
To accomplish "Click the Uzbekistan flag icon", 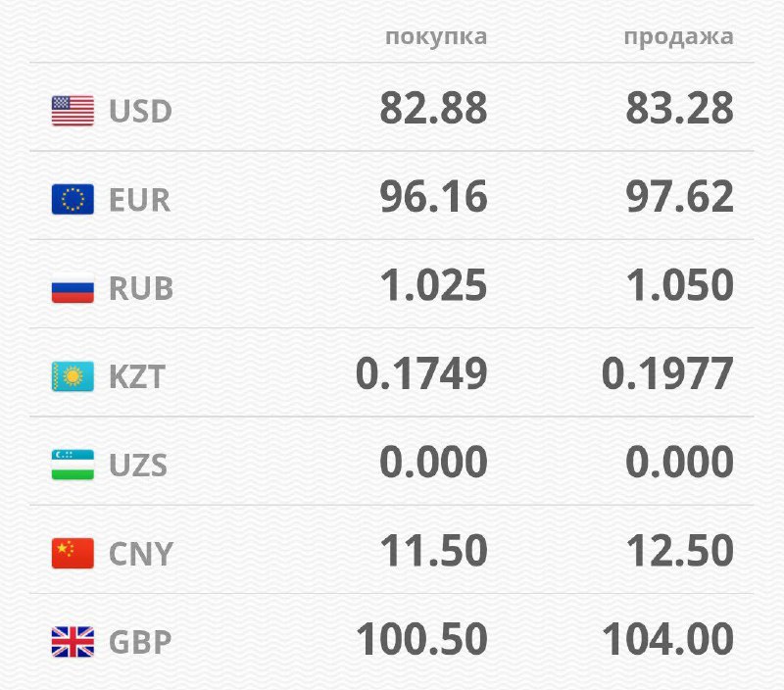I will (73, 465).
